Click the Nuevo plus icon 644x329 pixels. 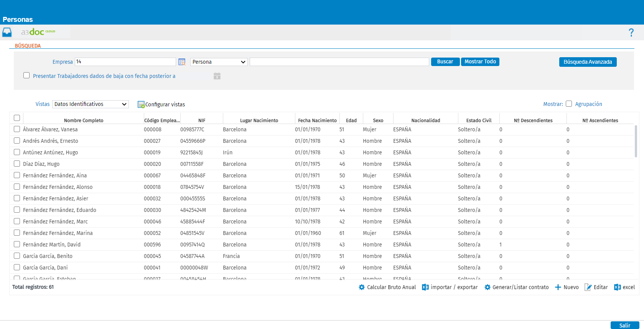(558, 287)
